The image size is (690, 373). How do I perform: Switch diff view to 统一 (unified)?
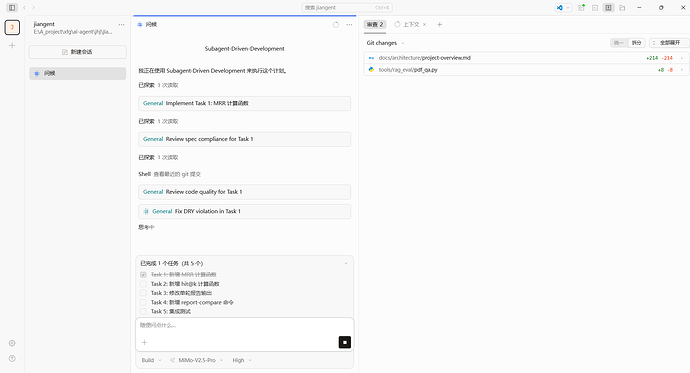(x=619, y=43)
